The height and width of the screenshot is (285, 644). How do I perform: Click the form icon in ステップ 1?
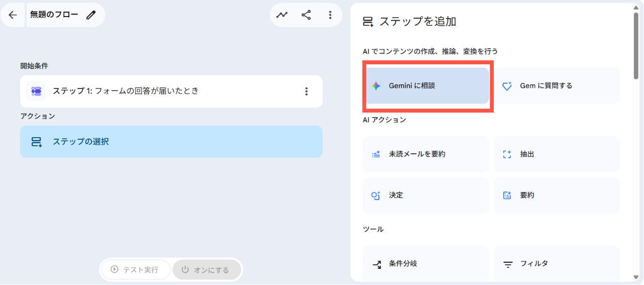(36, 91)
